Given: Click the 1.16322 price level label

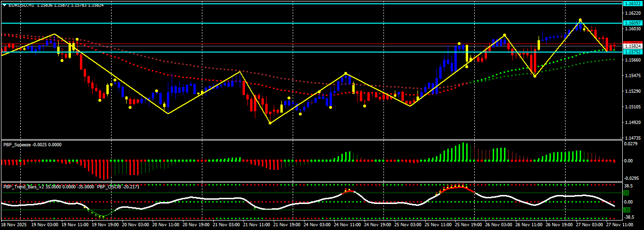Looking at the screenshot, I should (633, 3).
